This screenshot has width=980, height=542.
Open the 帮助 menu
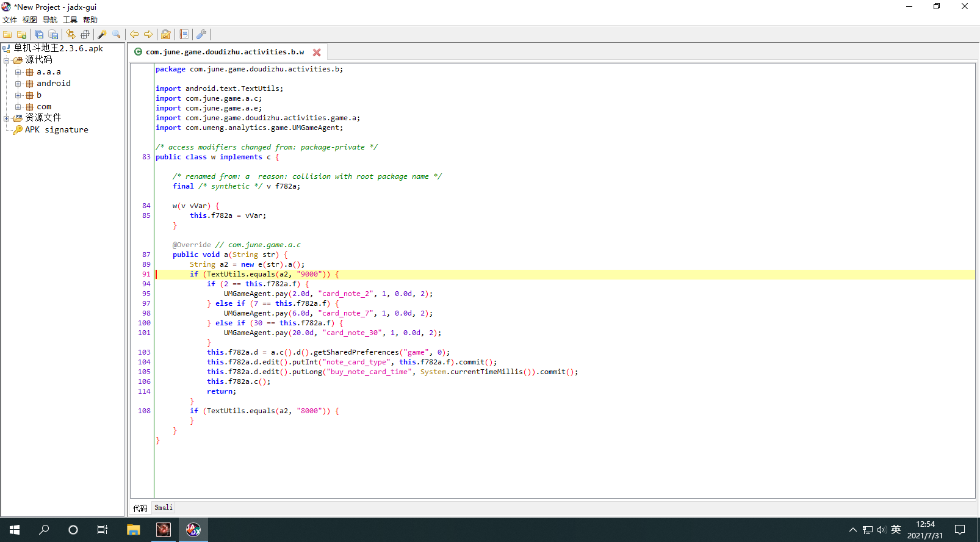tap(90, 20)
